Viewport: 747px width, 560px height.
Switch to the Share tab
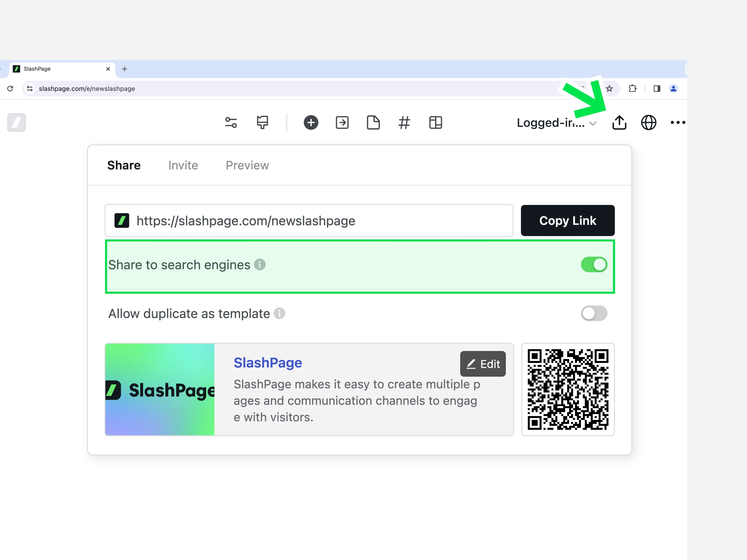coord(124,166)
